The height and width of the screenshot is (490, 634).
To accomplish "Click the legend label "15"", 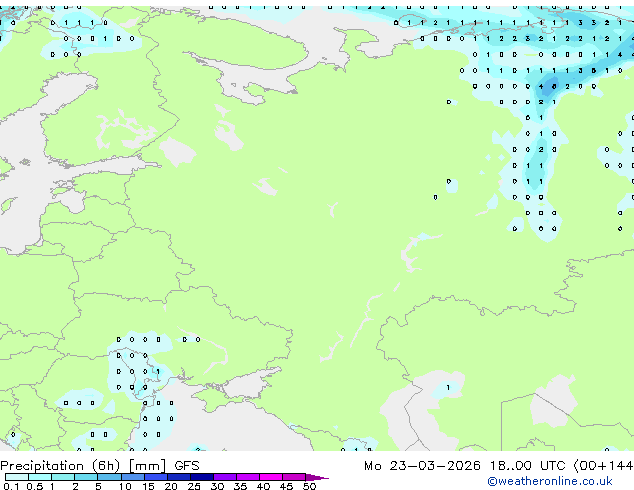I will coord(148,486).
